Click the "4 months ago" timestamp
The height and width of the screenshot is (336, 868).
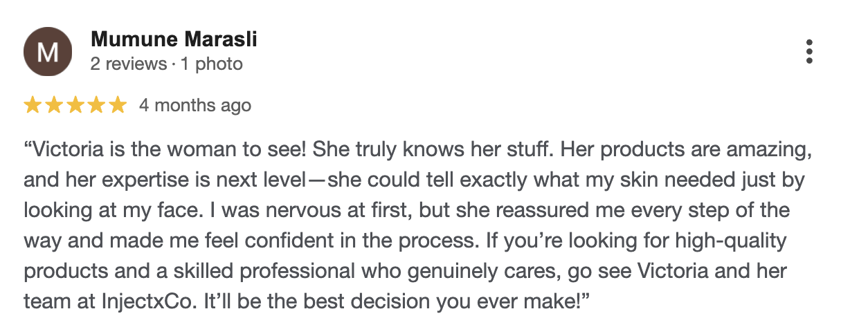pos(195,106)
